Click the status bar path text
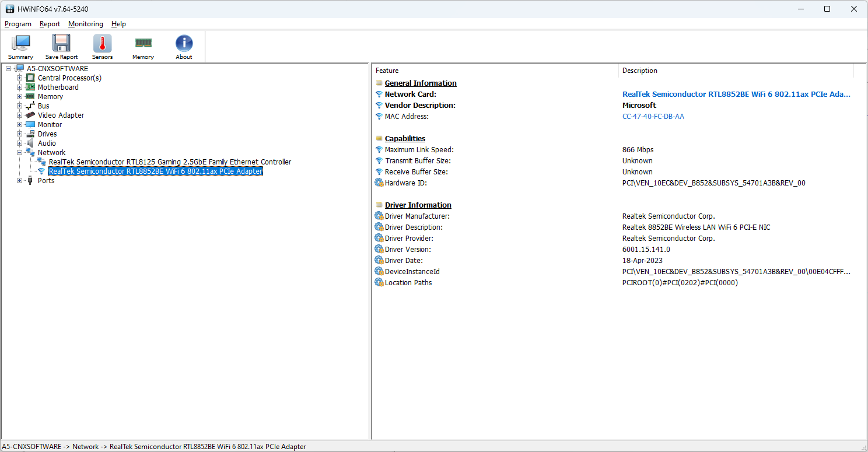868x452 pixels. click(x=154, y=447)
